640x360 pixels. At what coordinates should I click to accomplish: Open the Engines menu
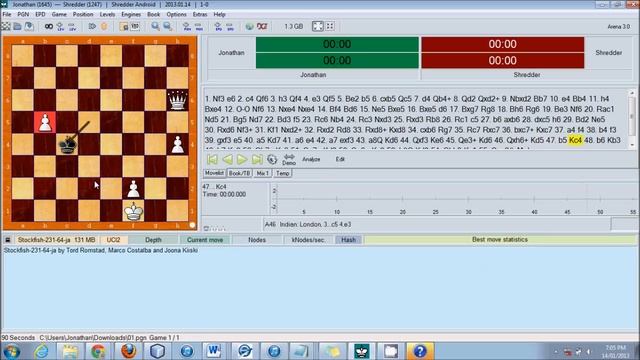(x=131, y=14)
